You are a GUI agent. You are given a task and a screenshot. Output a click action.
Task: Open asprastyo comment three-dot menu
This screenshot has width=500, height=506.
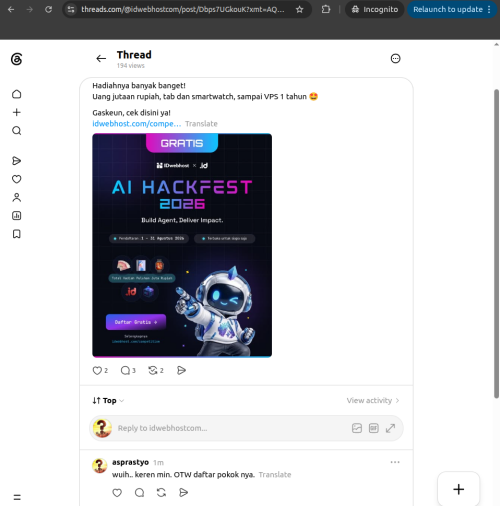tap(395, 462)
